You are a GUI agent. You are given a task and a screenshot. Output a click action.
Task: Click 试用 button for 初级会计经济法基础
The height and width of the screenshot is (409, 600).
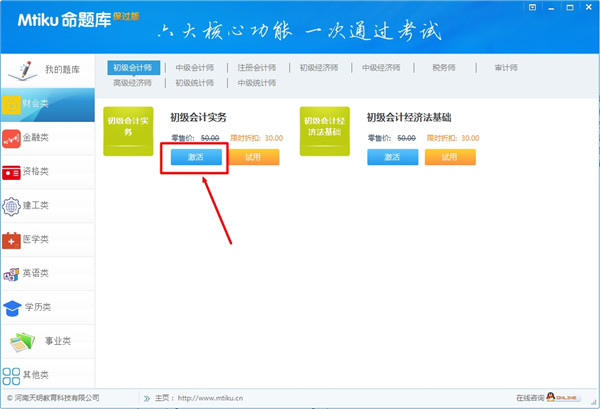pyautogui.click(x=450, y=157)
